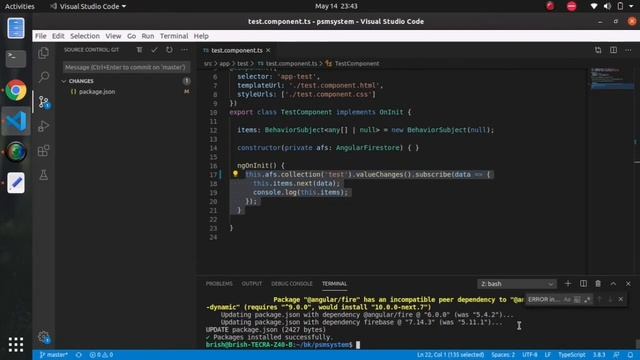This screenshot has width=640, height=360.
Task: Create a new terminal with plus icon
Action: (568, 284)
